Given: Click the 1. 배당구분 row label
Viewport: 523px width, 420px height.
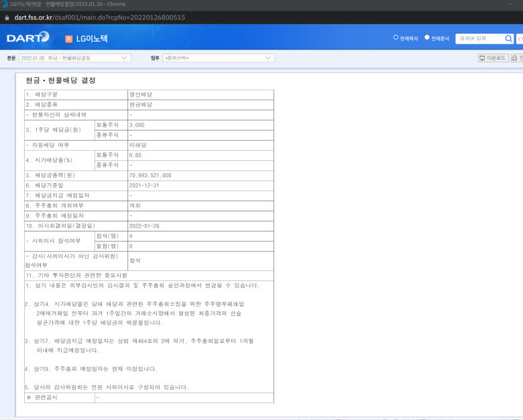Looking at the screenshot, I should 42,95.
